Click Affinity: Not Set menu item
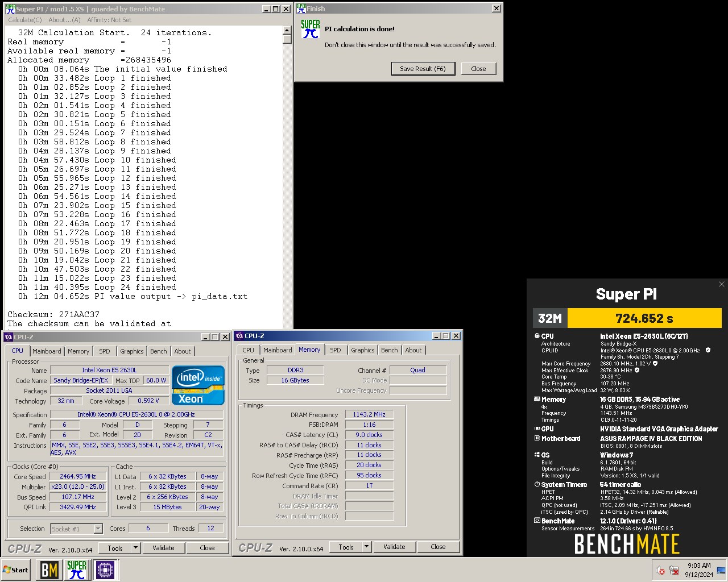This screenshot has width=728, height=582. 109,20
